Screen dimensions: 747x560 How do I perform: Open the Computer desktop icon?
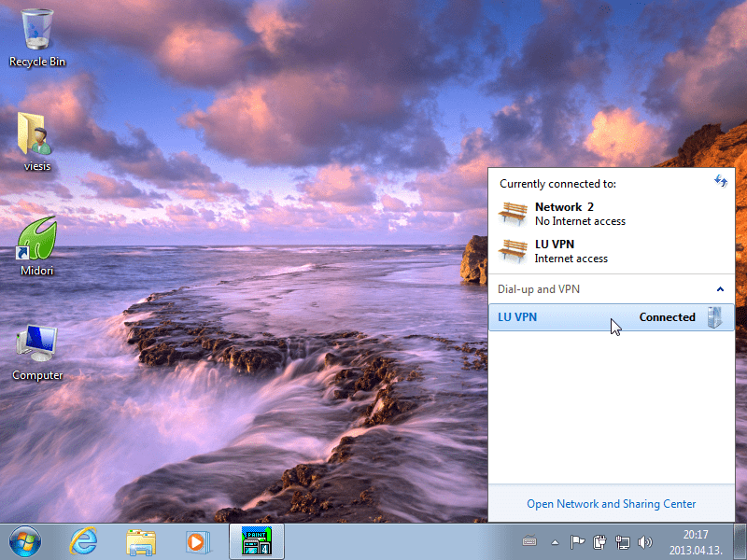coord(37,353)
